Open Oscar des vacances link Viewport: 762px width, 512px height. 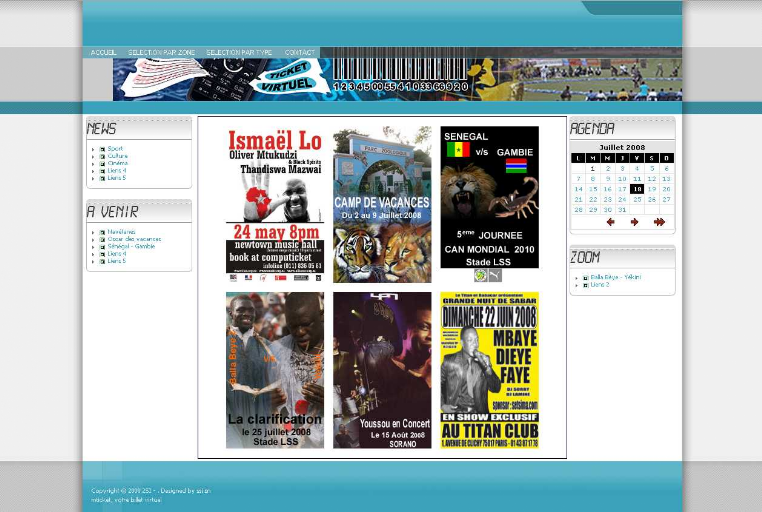[x=134, y=239]
